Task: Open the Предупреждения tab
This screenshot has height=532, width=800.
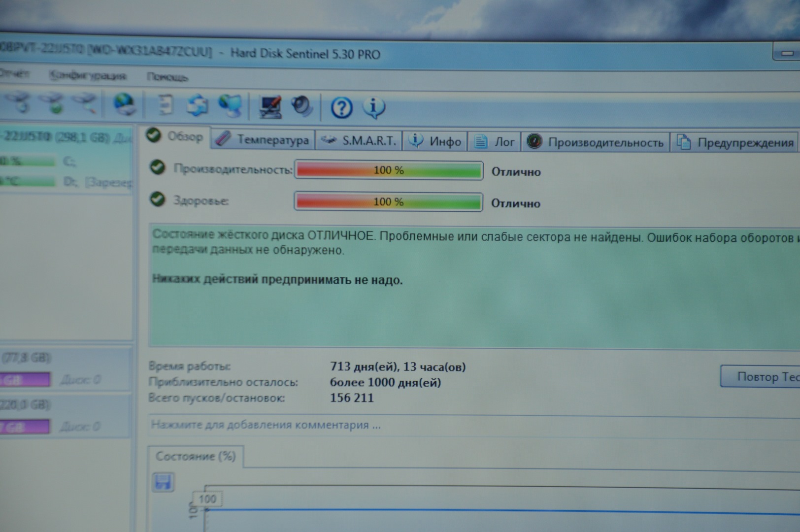Action: click(734, 143)
